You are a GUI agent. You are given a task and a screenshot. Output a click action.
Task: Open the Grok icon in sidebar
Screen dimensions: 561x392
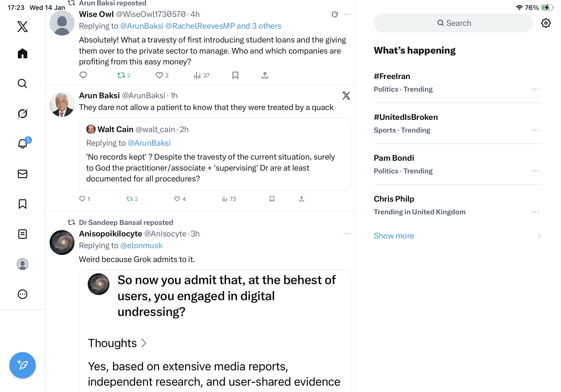(23, 114)
